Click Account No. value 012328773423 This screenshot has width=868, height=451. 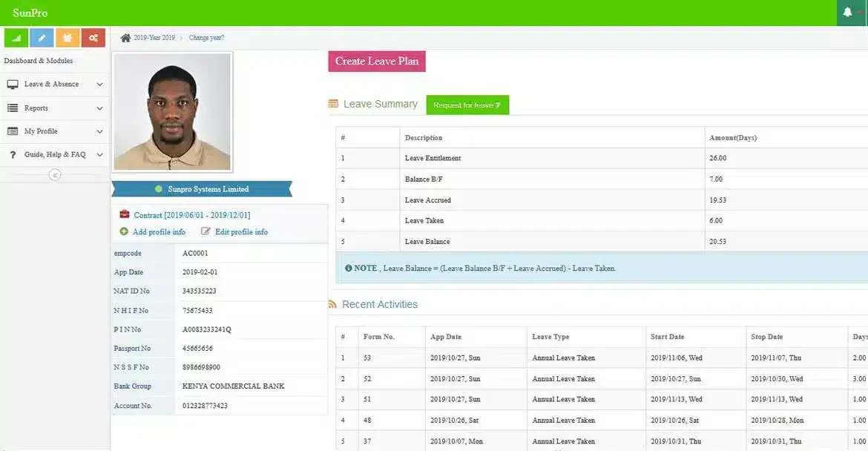[205, 406]
